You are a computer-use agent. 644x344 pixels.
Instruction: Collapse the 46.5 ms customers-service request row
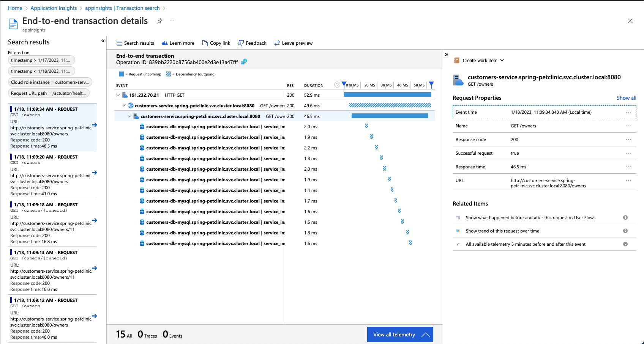click(x=129, y=116)
